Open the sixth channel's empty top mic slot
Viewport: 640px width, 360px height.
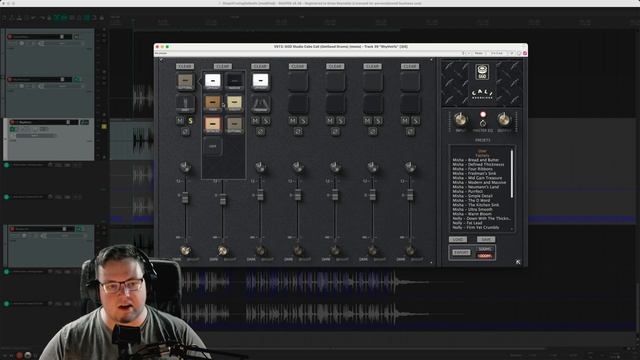point(373,81)
